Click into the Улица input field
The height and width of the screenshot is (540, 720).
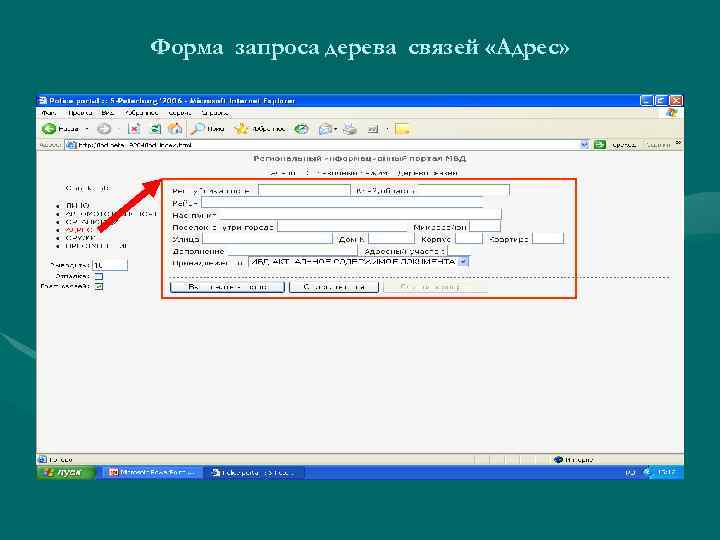267,238
